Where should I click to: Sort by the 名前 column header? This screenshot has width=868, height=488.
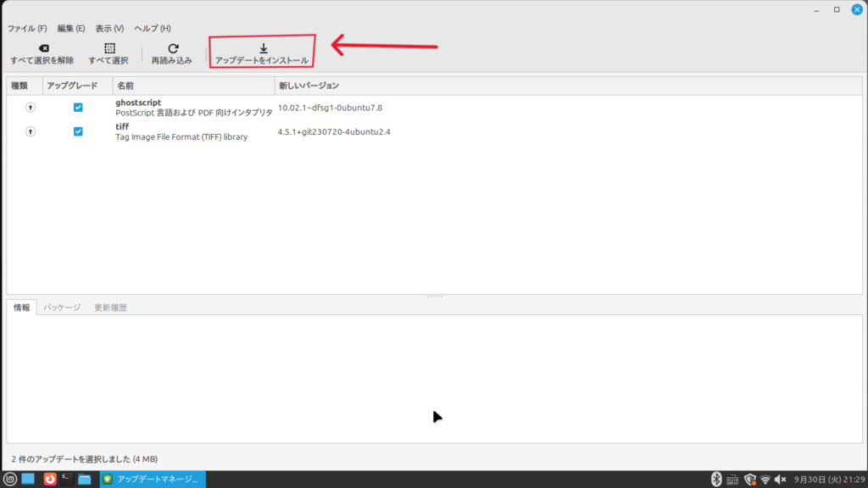(125, 86)
